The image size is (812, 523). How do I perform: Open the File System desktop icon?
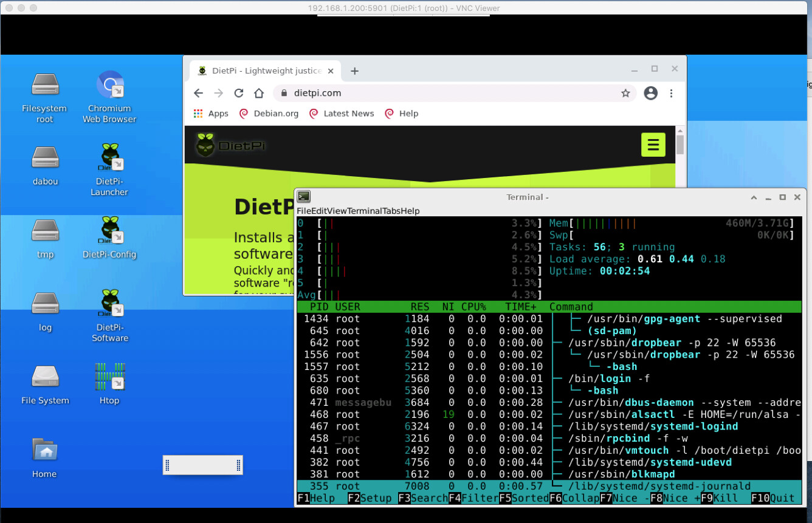tap(45, 384)
